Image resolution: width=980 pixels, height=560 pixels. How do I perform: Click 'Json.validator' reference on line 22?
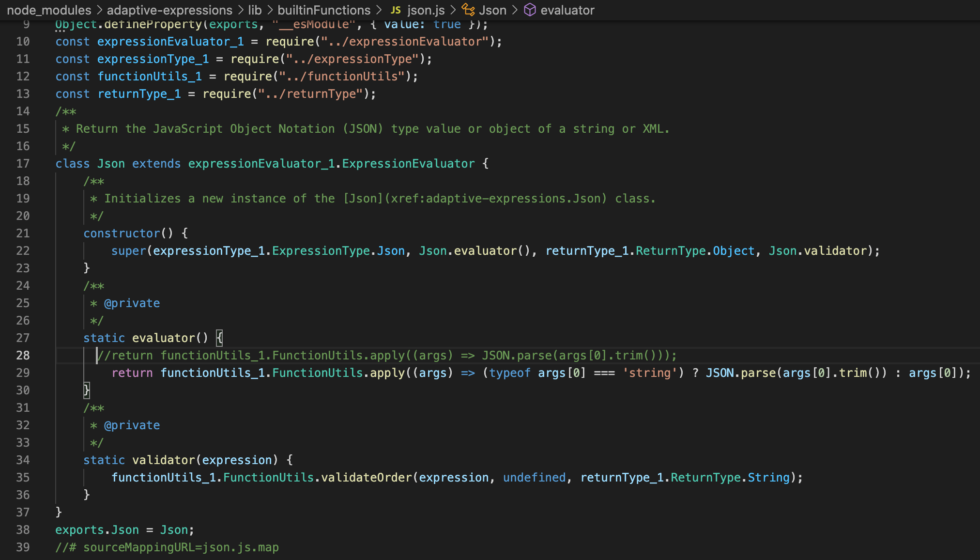(818, 251)
